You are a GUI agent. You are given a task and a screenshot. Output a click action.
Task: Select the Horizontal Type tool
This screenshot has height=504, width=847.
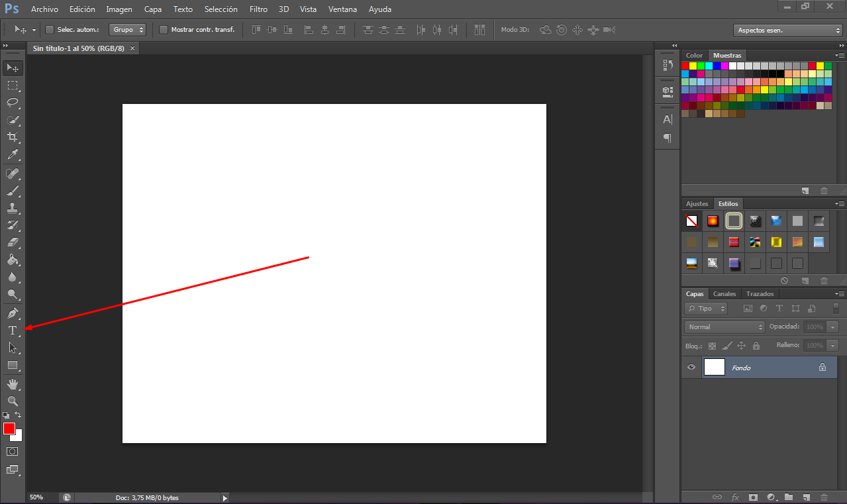(12, 330)
